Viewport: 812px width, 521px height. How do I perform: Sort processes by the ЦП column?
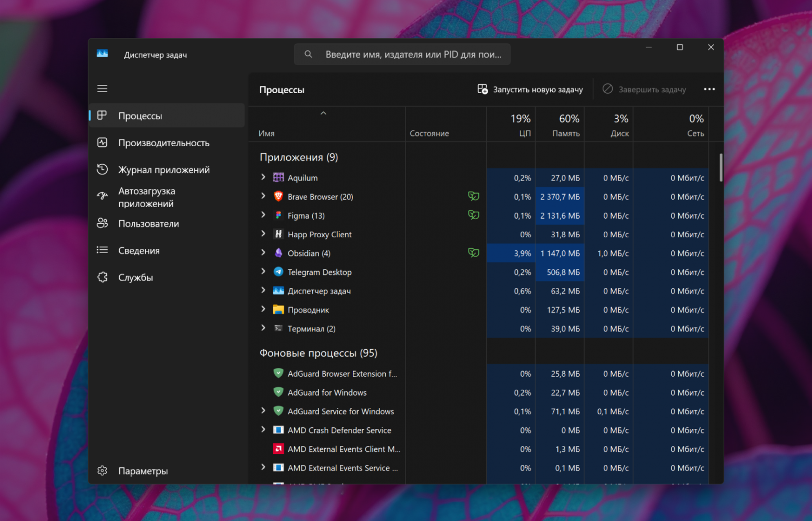[511, 125]
